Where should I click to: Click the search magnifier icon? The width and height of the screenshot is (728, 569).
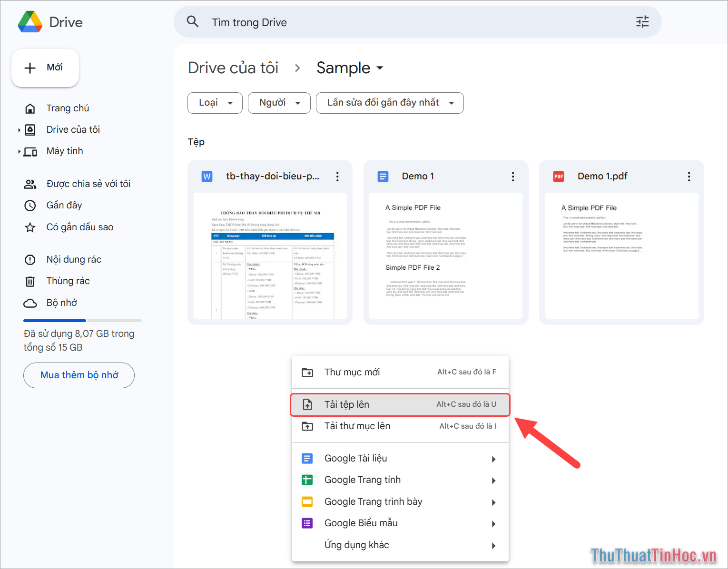click(193, 21)
